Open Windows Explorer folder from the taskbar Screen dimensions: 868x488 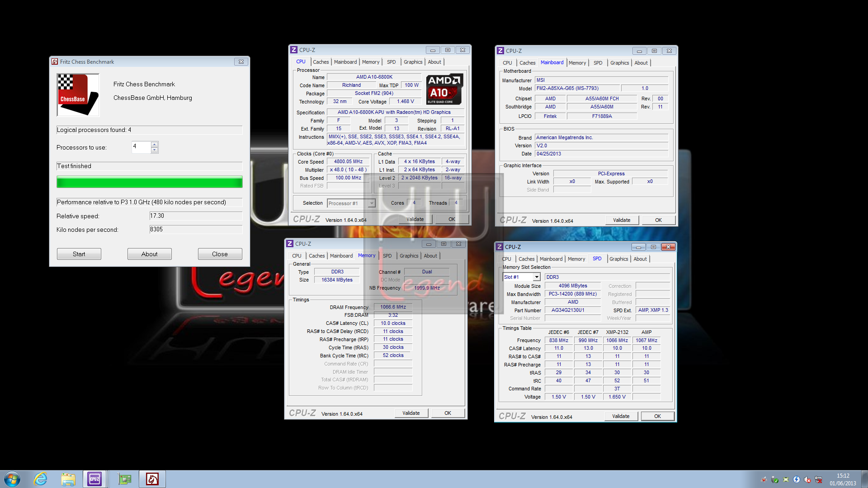click(68, 479)
